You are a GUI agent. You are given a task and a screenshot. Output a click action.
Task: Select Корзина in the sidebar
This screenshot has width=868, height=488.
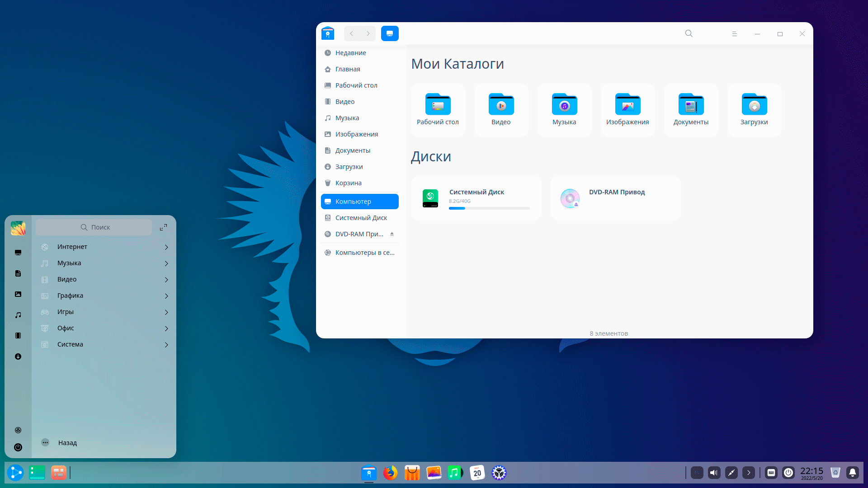[348, 183]
